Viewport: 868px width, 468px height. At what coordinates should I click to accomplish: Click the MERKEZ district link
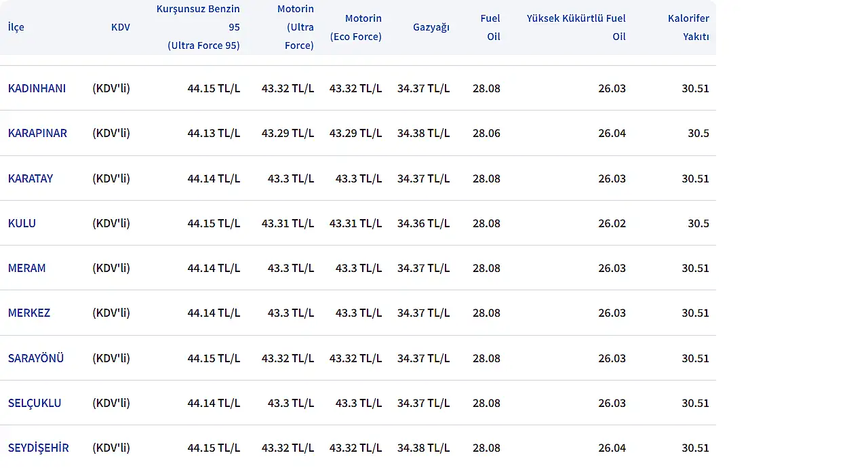pos(29,313)
